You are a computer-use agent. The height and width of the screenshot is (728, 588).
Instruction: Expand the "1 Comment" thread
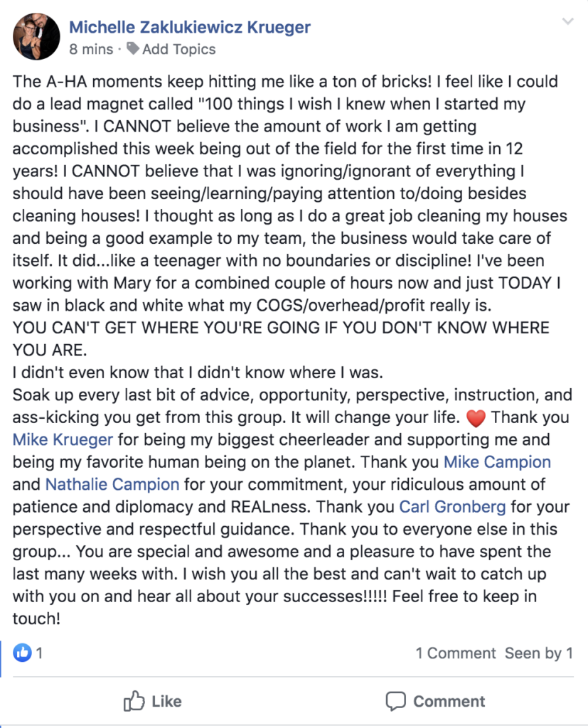(455, 653)
